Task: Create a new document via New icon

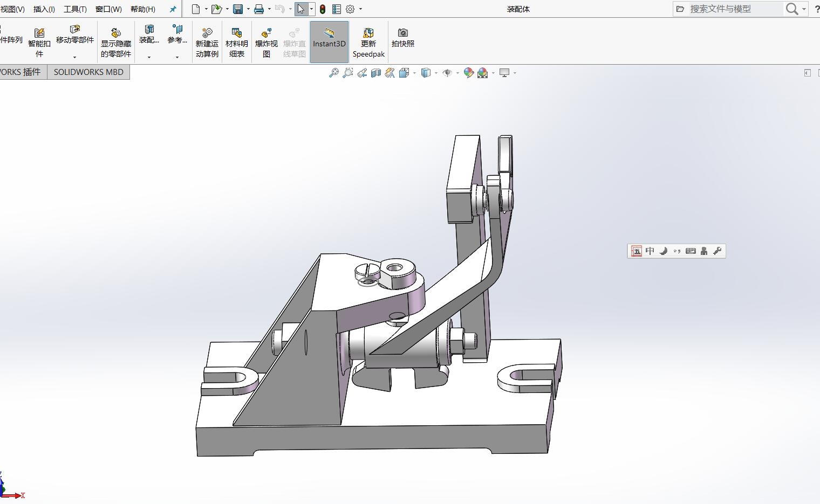Action: 196,9
